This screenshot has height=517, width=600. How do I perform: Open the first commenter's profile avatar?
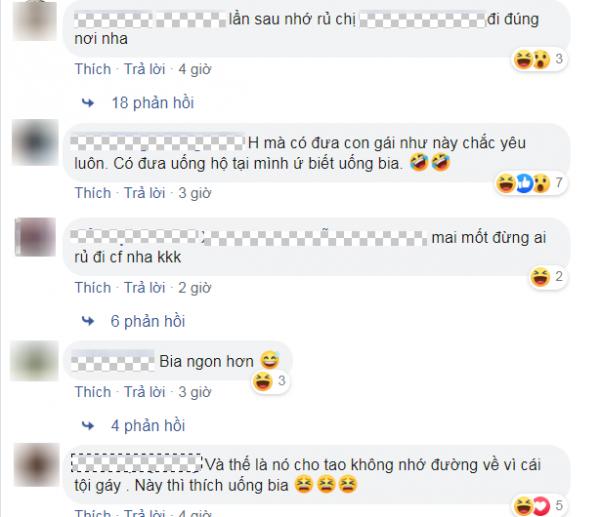[35, 20]
